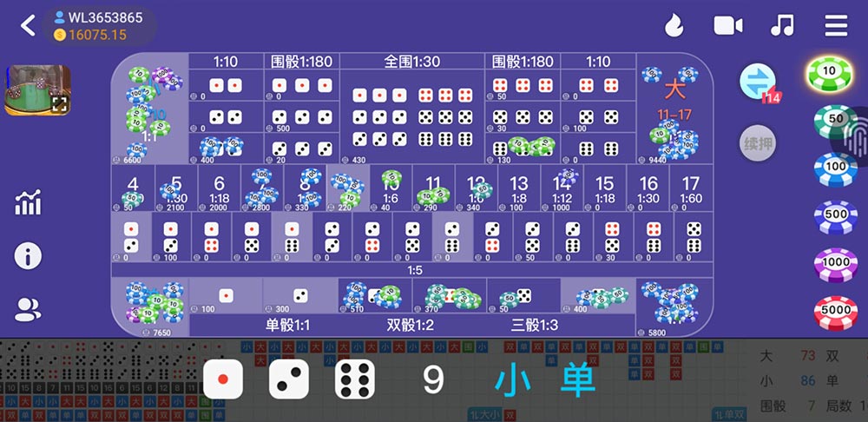Choose the dark blue 500 chip
868x422 pixels.
pos(835,215)
